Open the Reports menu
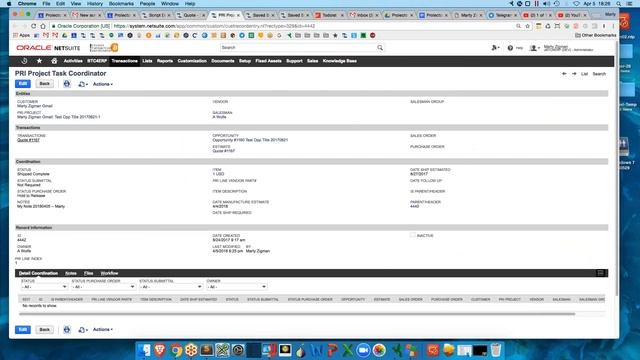This screenshot has height=360, width=640. tap(165, 61)
